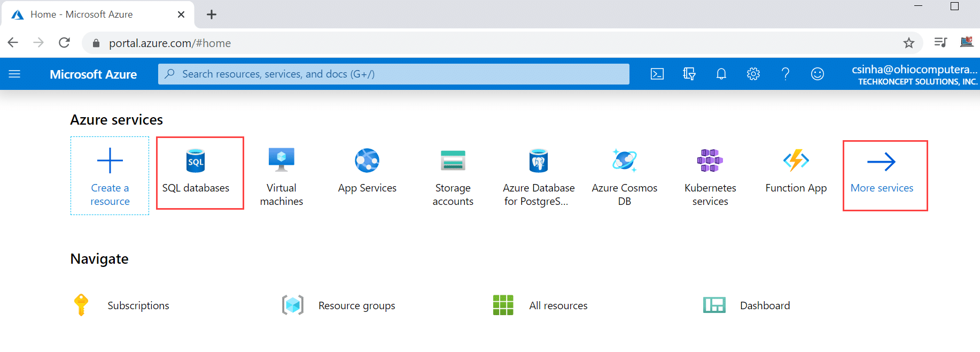Send feedback via the smiley icon
The image size is (980, 352).
click(818, 74)
